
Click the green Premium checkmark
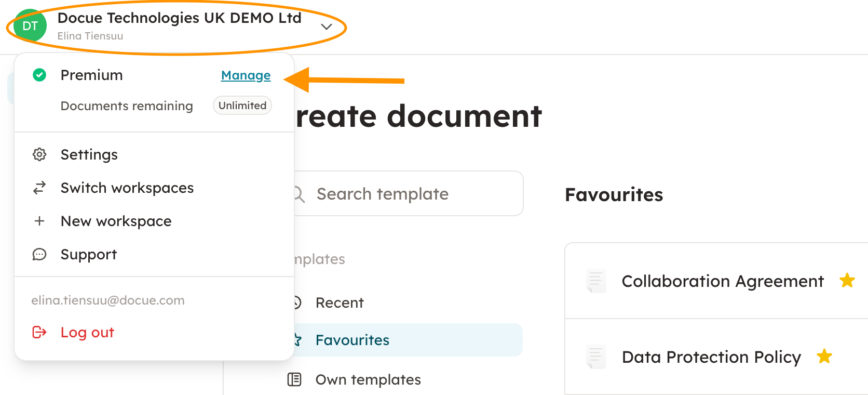[x=39, y=75]
